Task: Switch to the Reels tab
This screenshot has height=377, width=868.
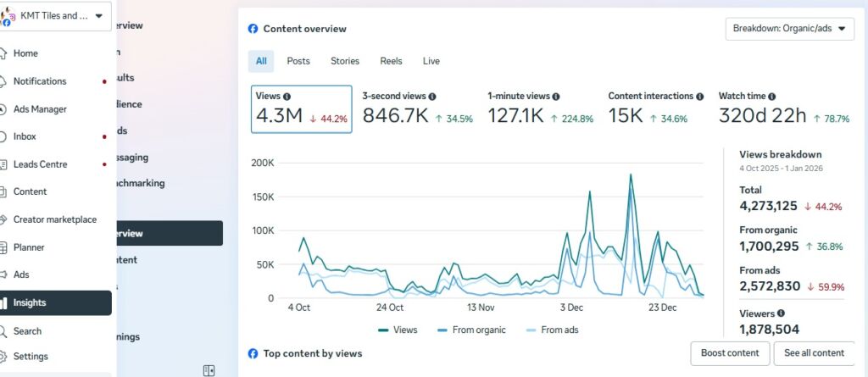Action: pyautogui.click(x=391, y=61)
